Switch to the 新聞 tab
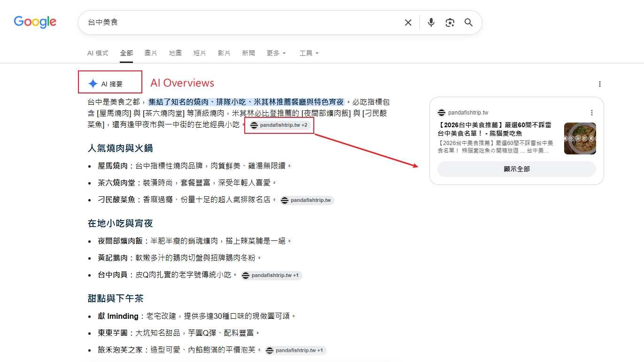Image resolution: width=644 pixels, height=362 pixels. point(248,53)
